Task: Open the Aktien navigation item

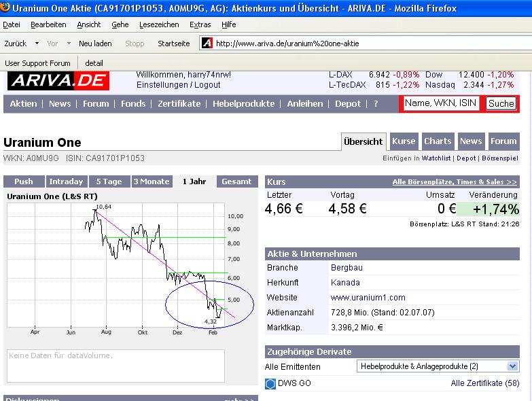Action: [x=23, y=104]
